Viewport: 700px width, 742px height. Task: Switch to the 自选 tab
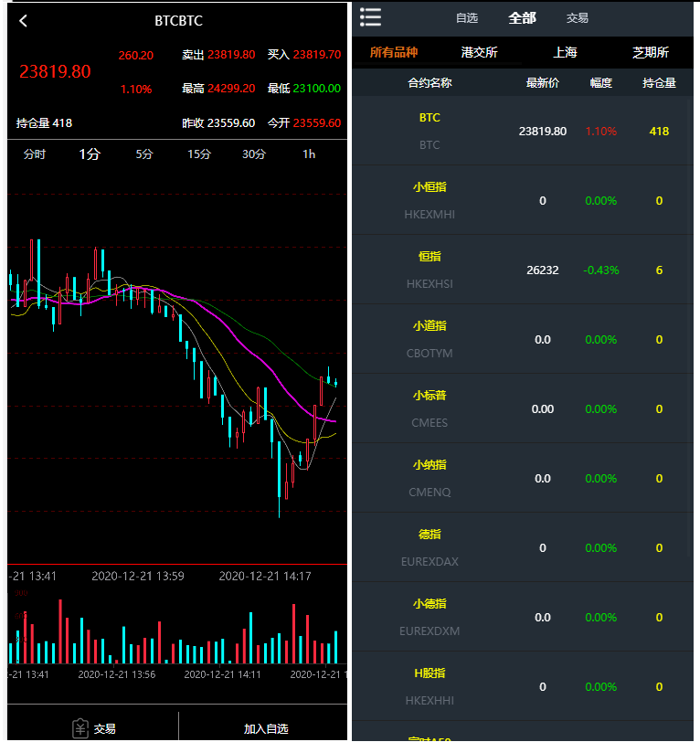tap(467, 18)
